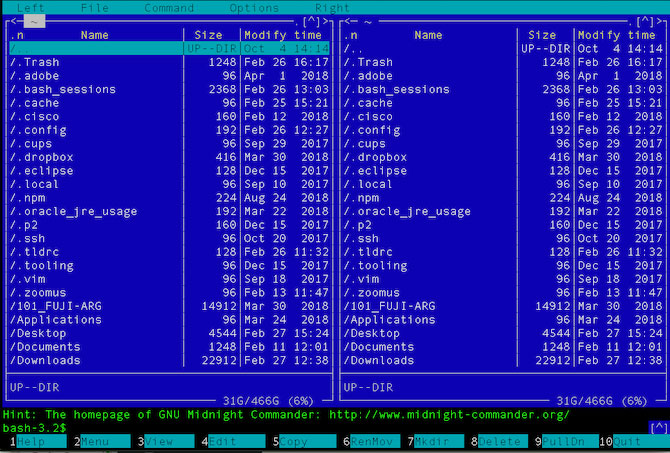The image size is (670, 453).
Task: Select /.tldrc in the right panel
Action: [x=503, y=252]
